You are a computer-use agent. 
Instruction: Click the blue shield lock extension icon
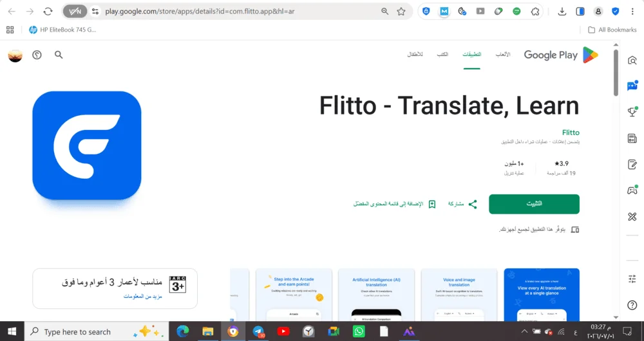(426, 12)
